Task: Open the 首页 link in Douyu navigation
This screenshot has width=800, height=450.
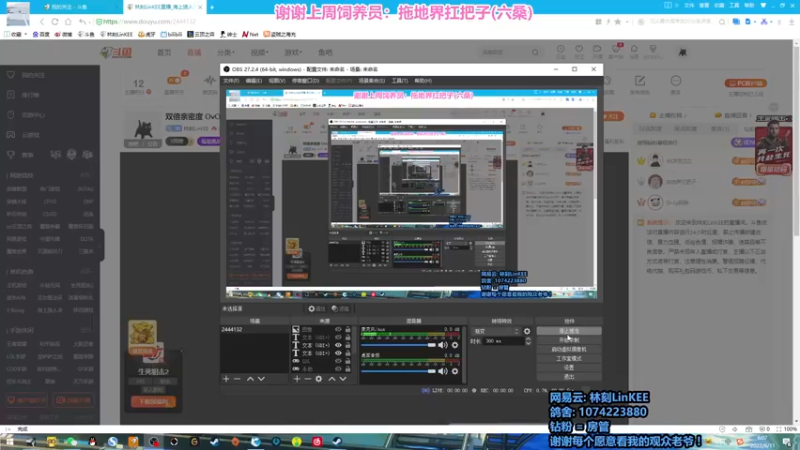Action: (x=164, y=53)
